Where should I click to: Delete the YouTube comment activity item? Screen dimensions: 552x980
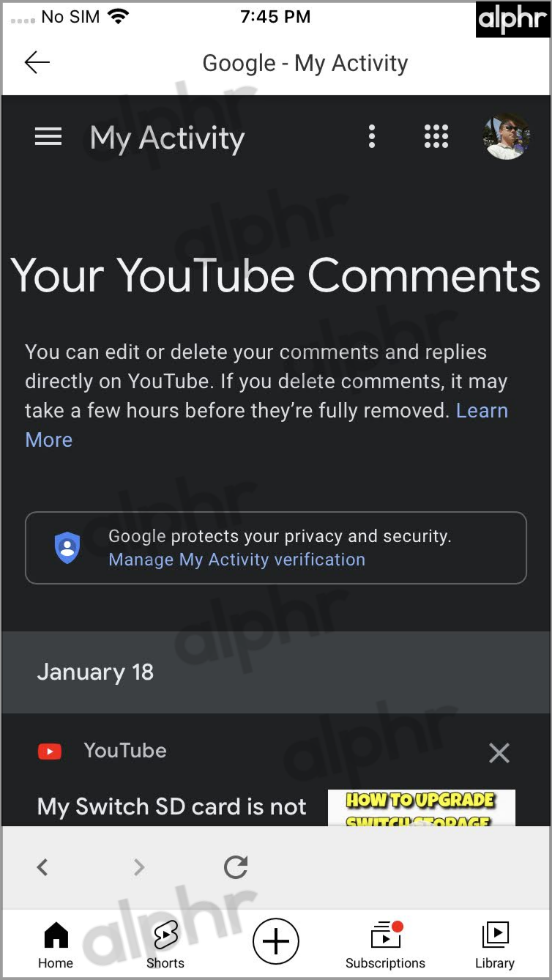(499, 752)
